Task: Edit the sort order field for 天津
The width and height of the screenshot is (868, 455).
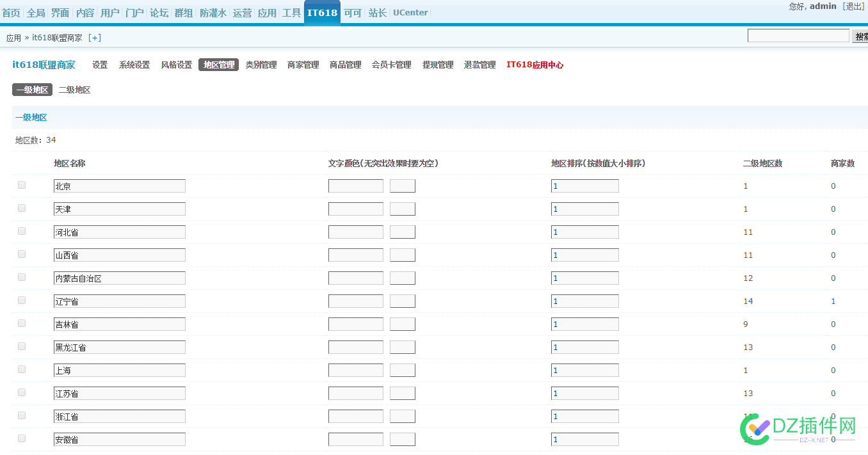Action: (585, 209)
